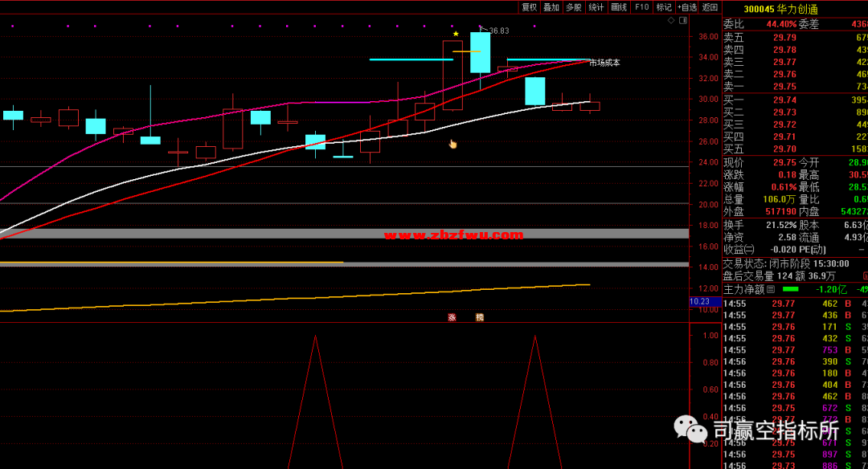This screenshot has height=469, width=868.
Task: Click the 14:56 tick row with volume 672
Action: [796, 408]
